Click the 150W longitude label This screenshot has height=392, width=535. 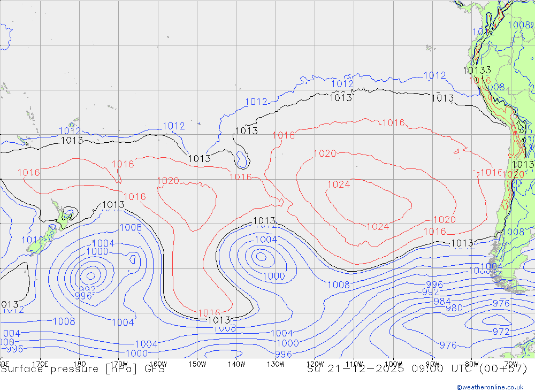197,364
